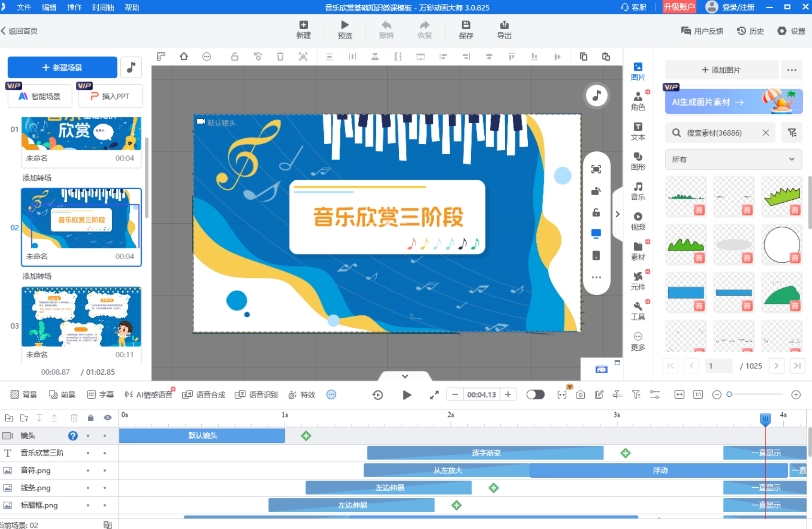Click the camera snapshot icon in timeline toolbar
Viewport: 812px width, 529px height.
(580, 395)
